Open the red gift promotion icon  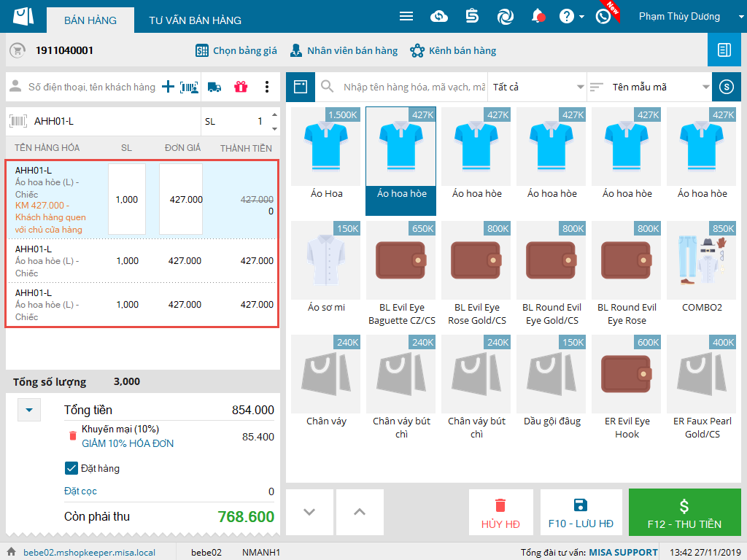[241, 87]
